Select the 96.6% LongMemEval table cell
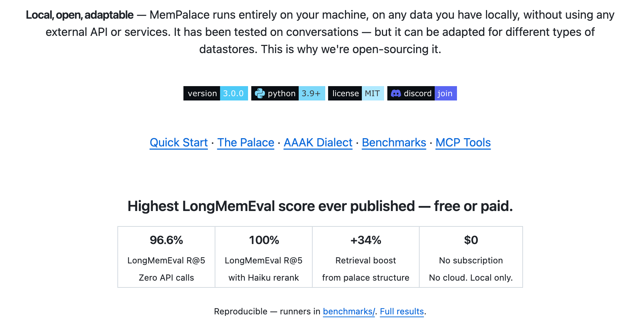This screenshot has width=644, height=328. coord(166,257)
